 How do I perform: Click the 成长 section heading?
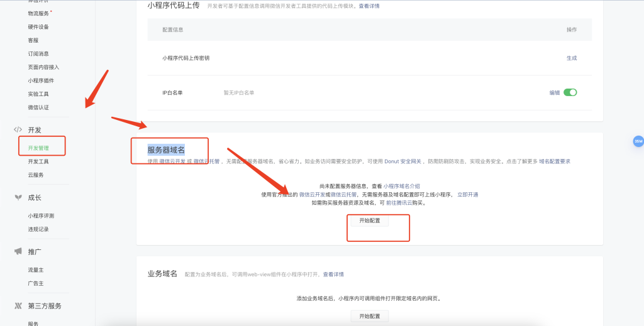35,198
